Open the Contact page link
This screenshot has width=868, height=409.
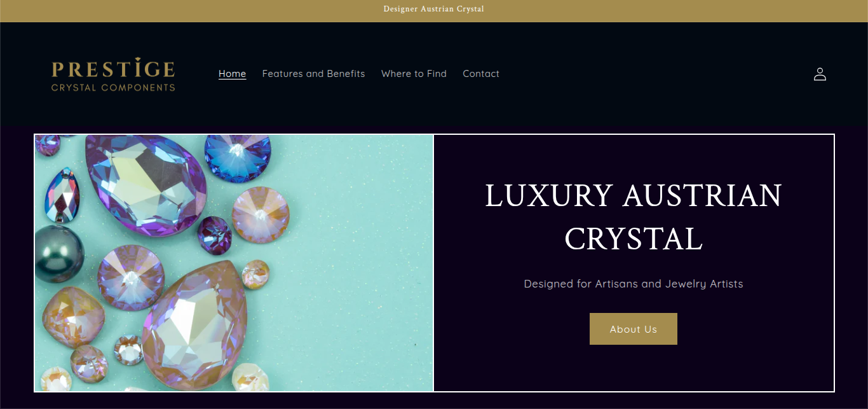[481, 74]
